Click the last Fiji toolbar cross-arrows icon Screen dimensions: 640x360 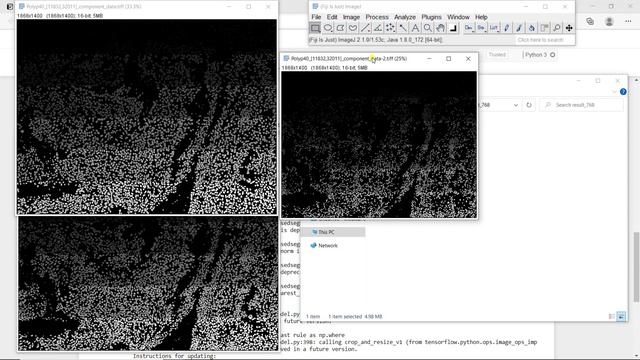click(x=569, y=28)
